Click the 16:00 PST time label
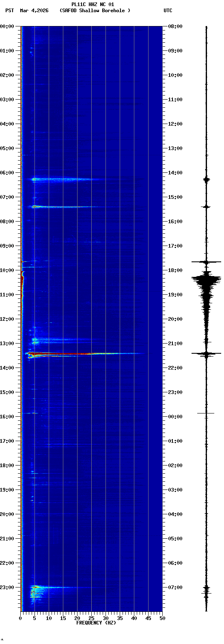The image size is (224, 644). [x=7, y=417]
